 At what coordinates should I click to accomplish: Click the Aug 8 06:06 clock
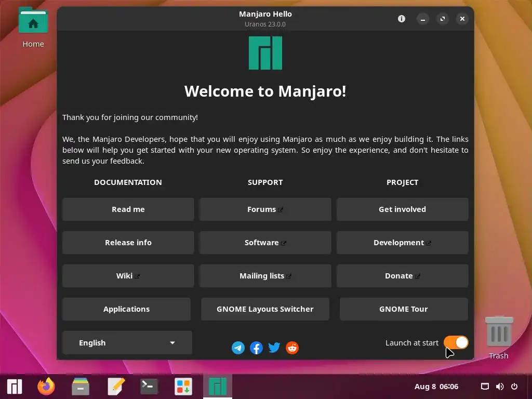click(436, 387)
